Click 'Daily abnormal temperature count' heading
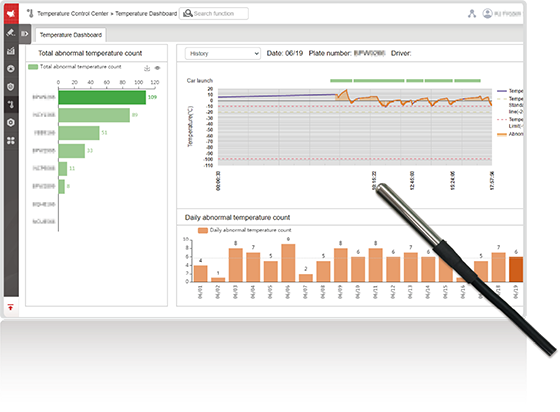 (x=237, y=217)
